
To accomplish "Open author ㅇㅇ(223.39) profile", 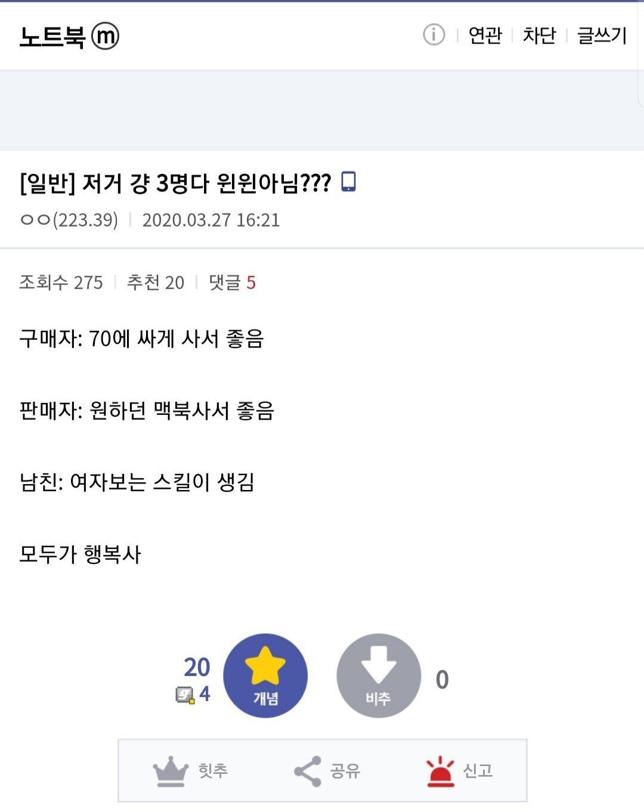I will tap(69, 220).
